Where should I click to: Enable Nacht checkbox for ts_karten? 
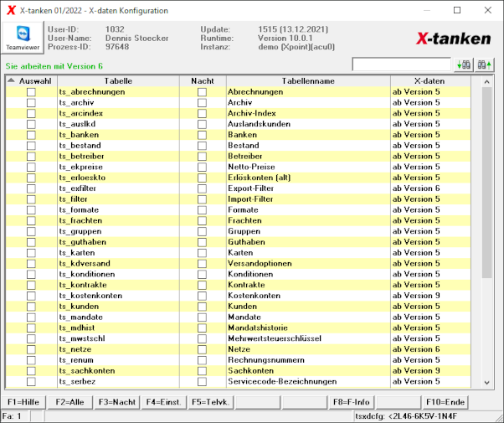click(202, 253)
